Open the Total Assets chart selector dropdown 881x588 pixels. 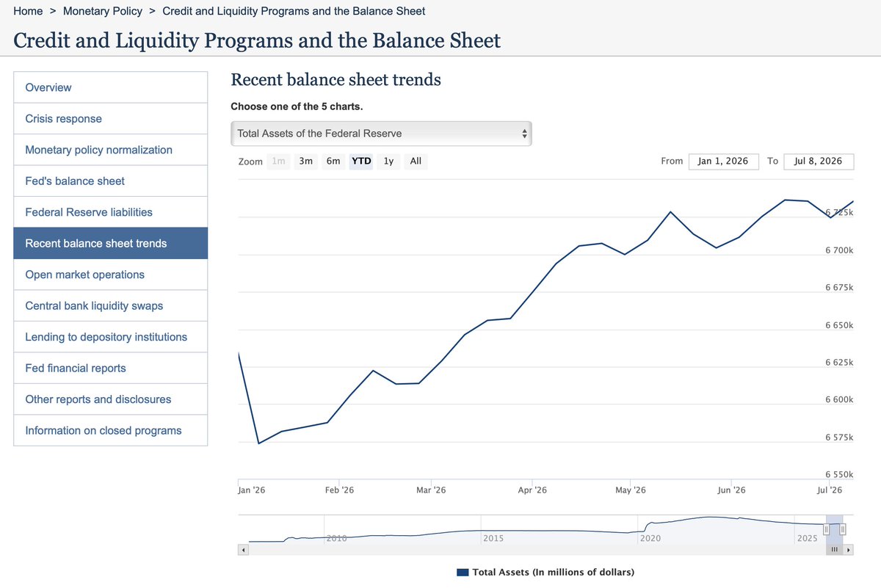[x=381, y=134]
